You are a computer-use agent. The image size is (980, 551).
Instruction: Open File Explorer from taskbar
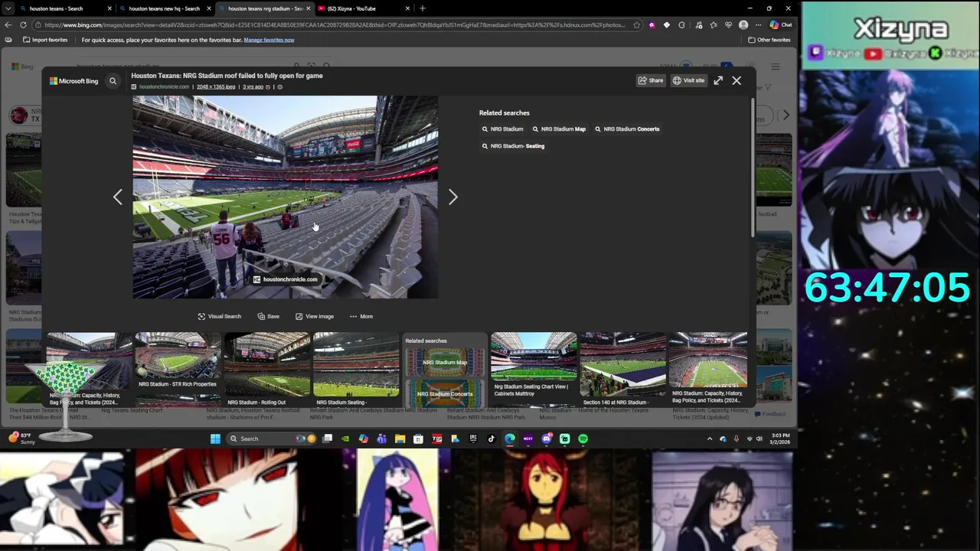pyautogui.click(x=400, y=439)
